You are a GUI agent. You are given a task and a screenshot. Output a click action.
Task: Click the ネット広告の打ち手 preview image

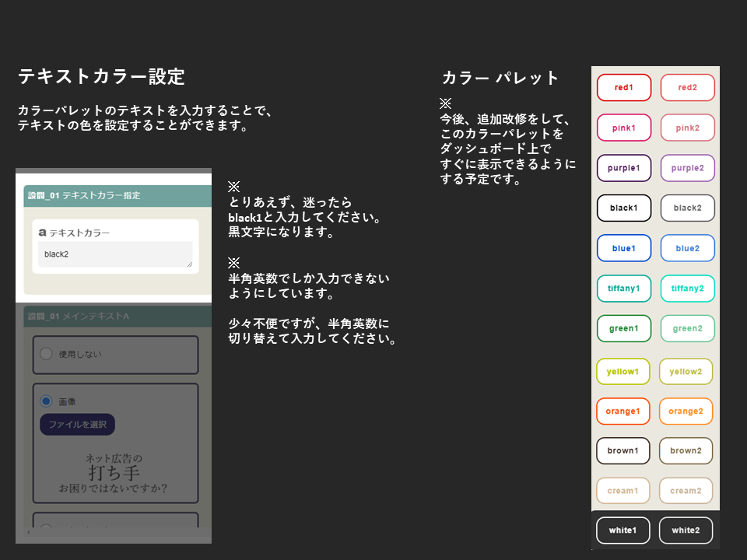click(x=114, y=473)
